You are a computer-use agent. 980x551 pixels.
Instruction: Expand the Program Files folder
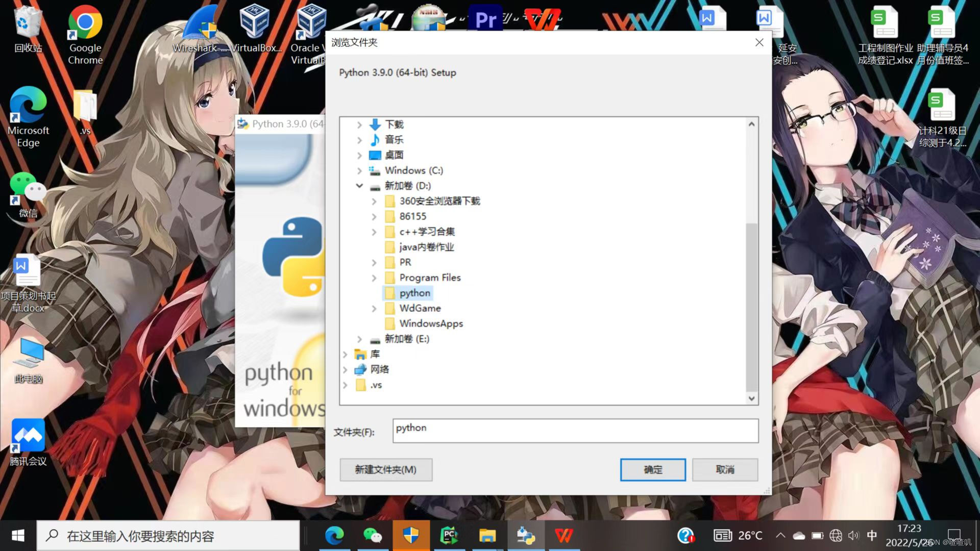[x=374, y=278]
